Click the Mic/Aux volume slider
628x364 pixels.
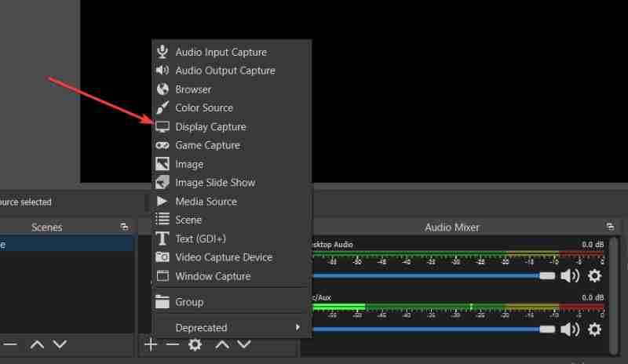(434, 329)
